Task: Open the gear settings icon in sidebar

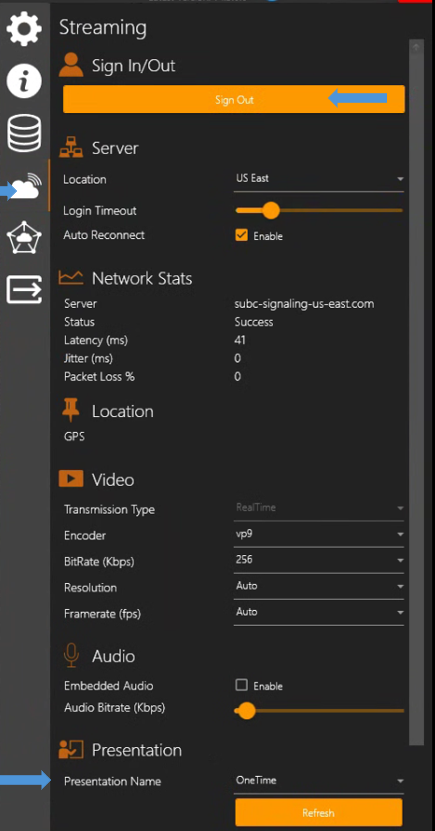Action: coord(24,28)
